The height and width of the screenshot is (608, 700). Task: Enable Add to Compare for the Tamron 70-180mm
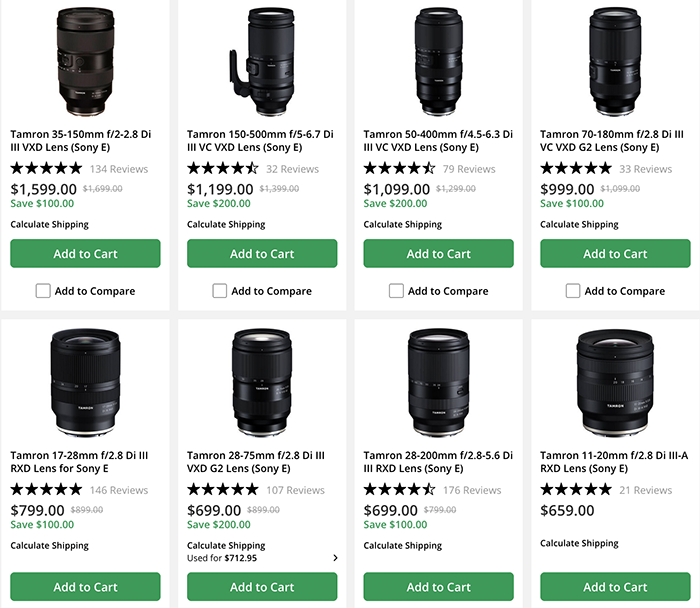point(573,291)
